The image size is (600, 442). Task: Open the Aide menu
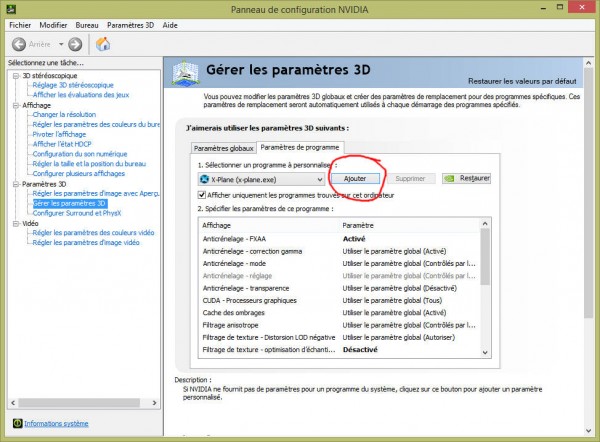[x=170, y=25]
